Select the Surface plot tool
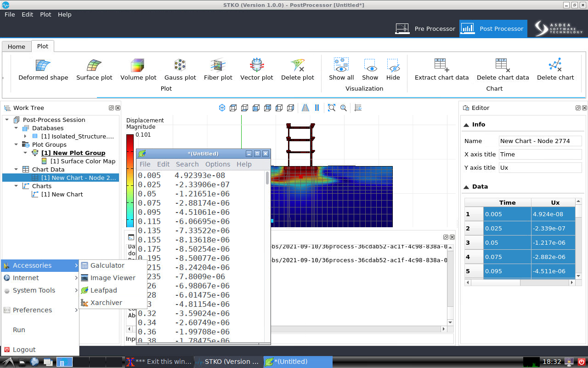Viewport: 588px width, 368px height. pyautogui.click(x=94, y=66)
